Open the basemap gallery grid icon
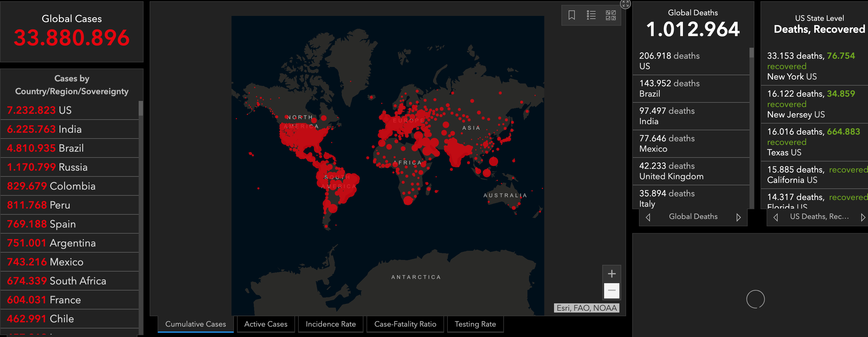Viewport: 868px width, 337px height. (611, 15)
